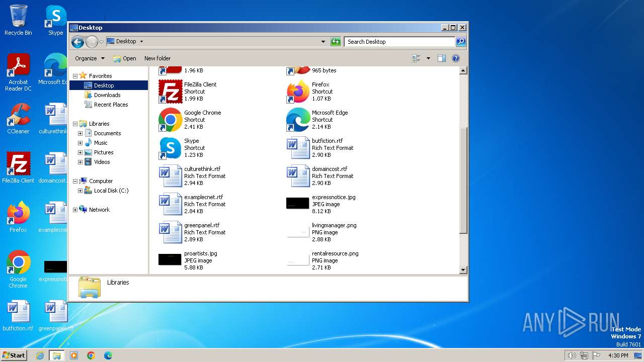Open the previous locations dropdown
644x362 pixels.
tap(323, 42)
